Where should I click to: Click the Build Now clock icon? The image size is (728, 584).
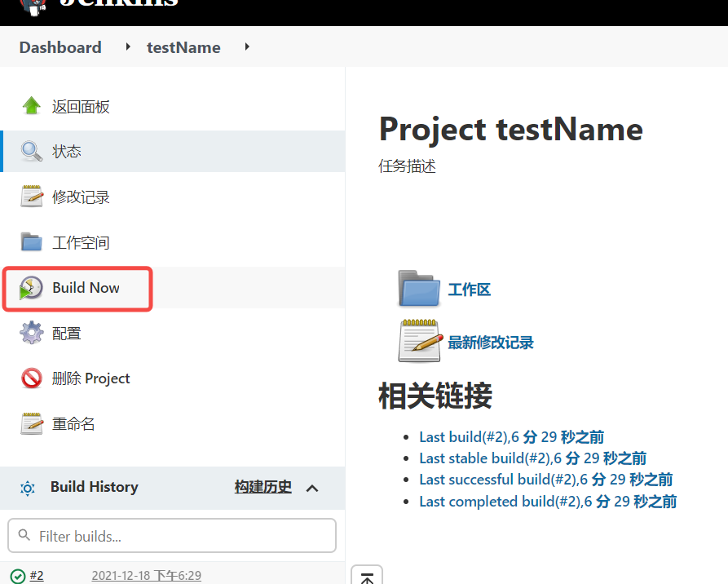(x=32, y=288)
